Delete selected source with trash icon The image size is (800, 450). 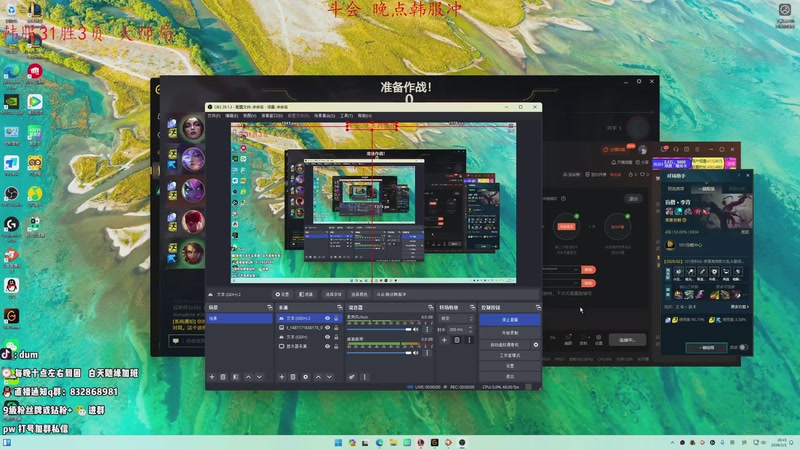click(294, 377)
